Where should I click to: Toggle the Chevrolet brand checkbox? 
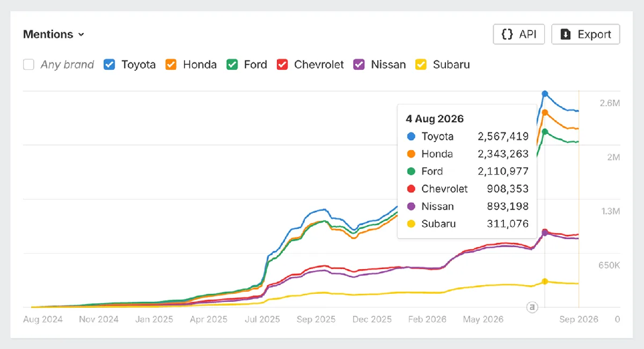[x=282, y=65]
